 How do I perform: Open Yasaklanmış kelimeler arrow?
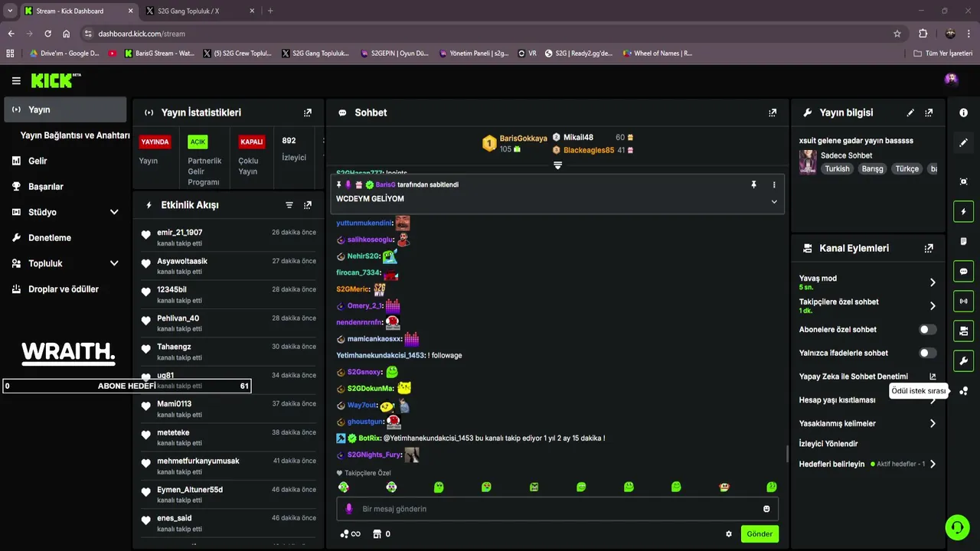point(933,423)
